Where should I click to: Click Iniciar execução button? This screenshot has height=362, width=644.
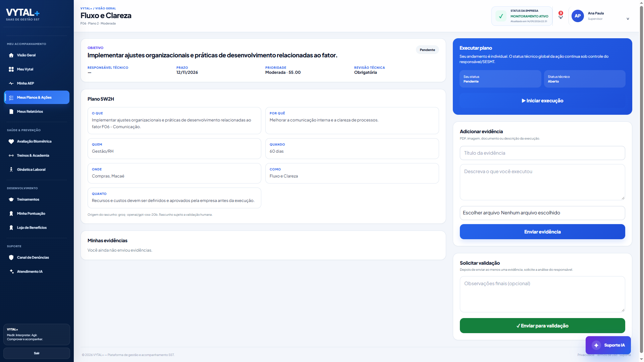(x=542, y=101)
